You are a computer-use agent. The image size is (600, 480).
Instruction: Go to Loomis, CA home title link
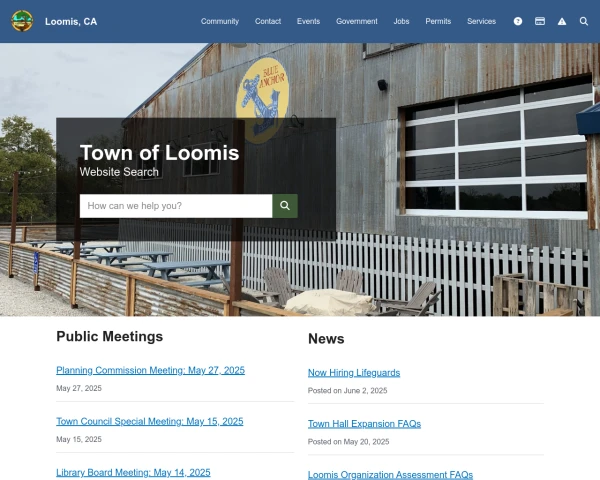click(x=71, y=21)
